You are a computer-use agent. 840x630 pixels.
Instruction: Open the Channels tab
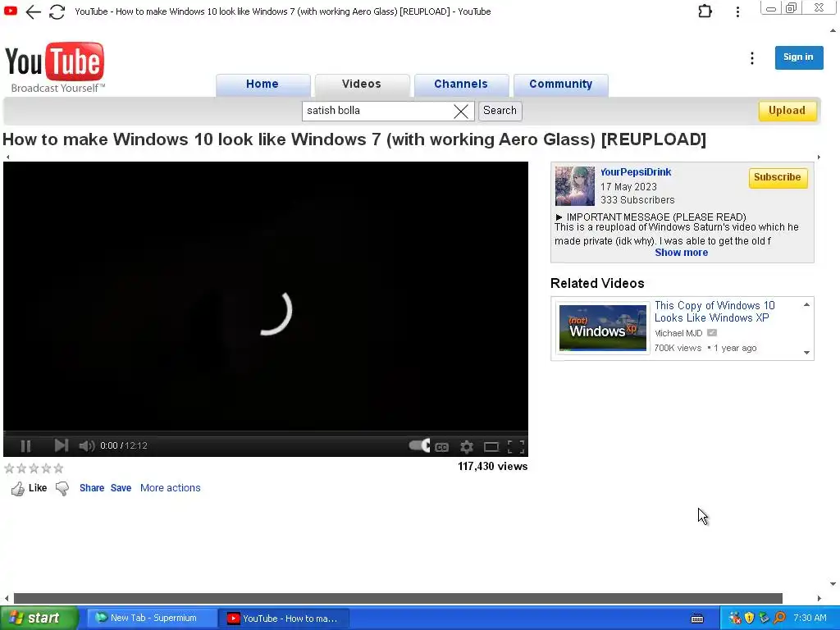461,84
